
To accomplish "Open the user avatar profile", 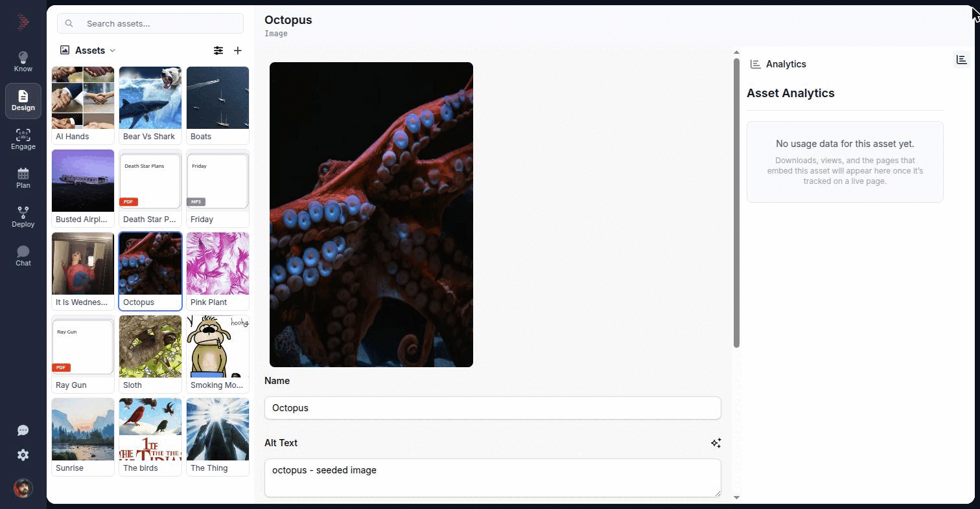I will [x=23, y=488].
